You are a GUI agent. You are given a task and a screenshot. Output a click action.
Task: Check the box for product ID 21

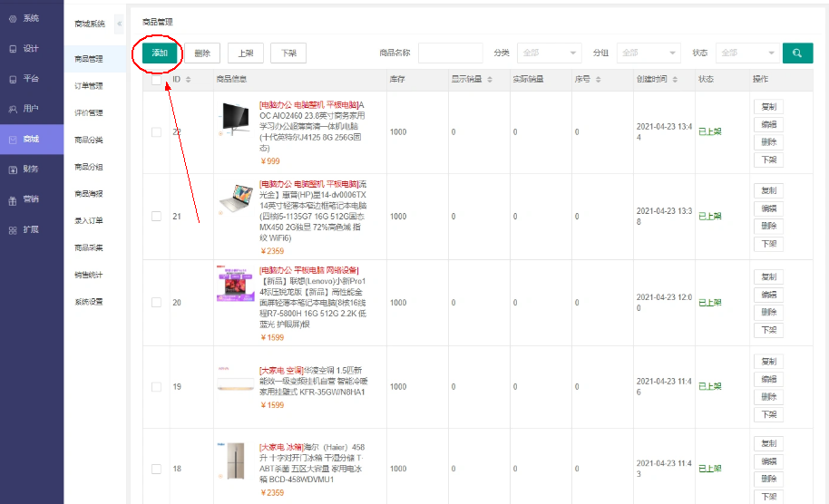pos(156,217)
